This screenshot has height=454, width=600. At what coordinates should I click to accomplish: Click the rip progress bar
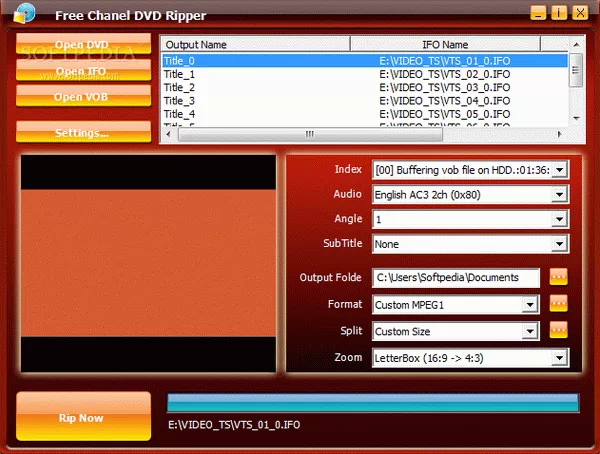coord(372,403)
